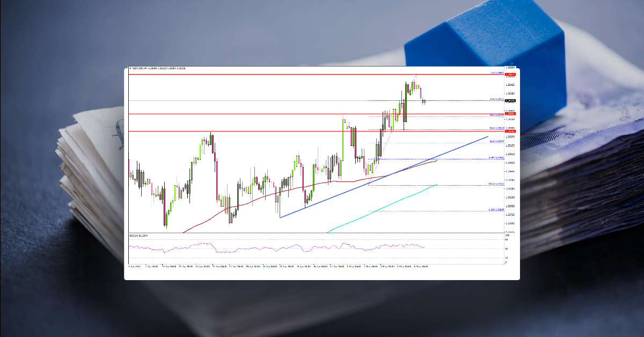The height and width of the screenshot is (337, 644).
Task: Expand the arrow beside GBPUSD,H4 chart title
Action: click(129, 68)
